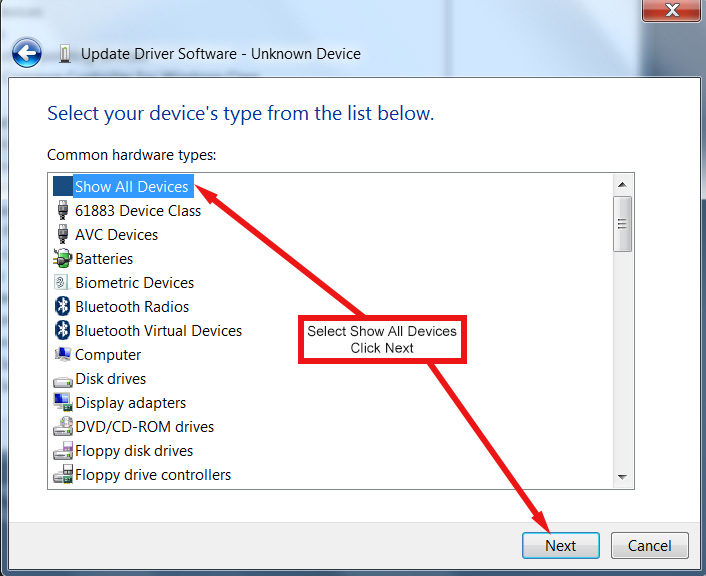The height and width of the screenshot is (576, 706).
Task: Click the Biometric Devices fingerprint icon
Action: 62,283
